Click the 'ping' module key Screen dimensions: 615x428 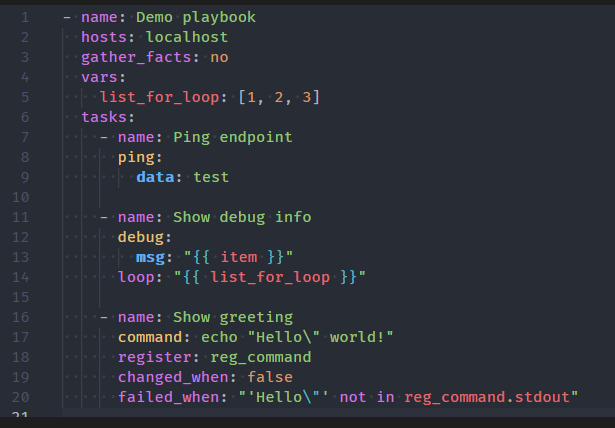pyautogui.click(x=136, y=158)
